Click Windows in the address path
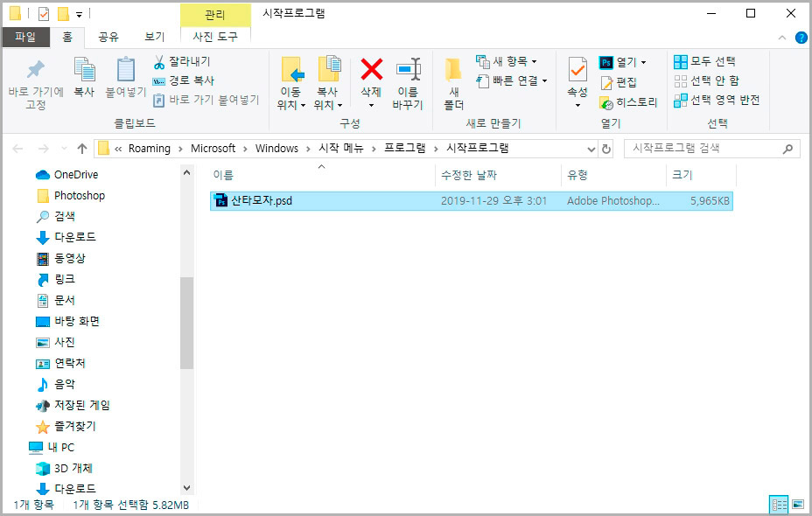This screenshot has height=516, width=812. click(276, 149)
